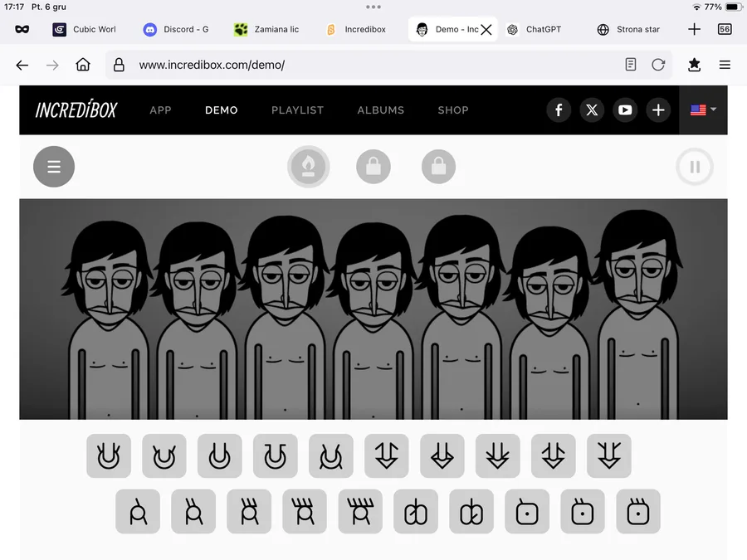Open the PLAYLIST page

coord(298,110)
